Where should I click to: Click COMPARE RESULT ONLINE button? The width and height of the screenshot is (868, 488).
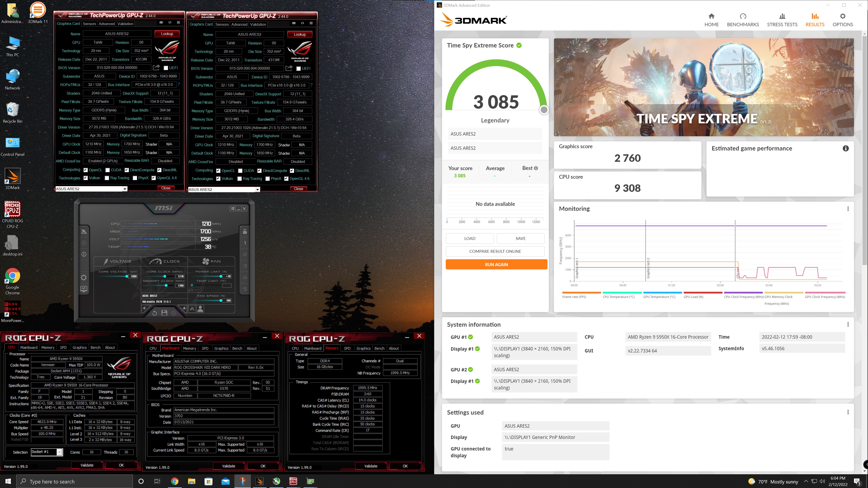pos(495,251)
